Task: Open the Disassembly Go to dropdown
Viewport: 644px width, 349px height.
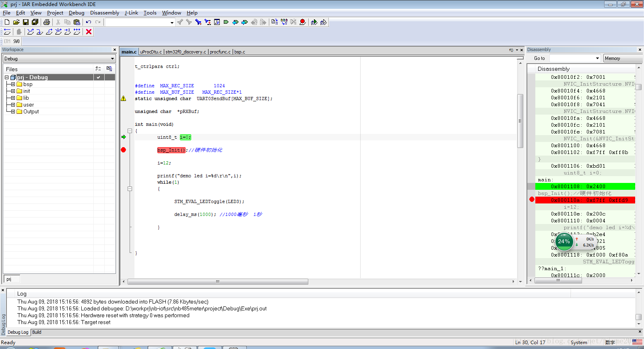Action: (597, 58)
